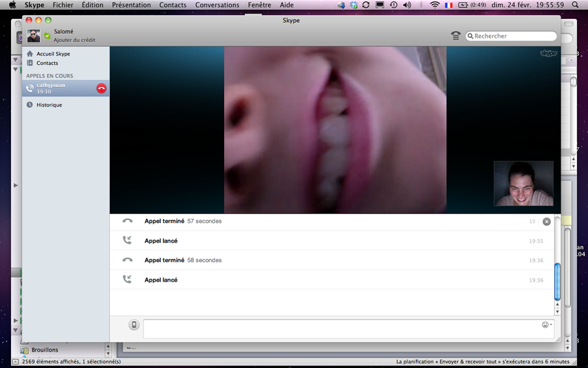Viewport: 588px width, 368px height.
Task: Open Accueil Skype in sidebar
Action: [54, 54]
